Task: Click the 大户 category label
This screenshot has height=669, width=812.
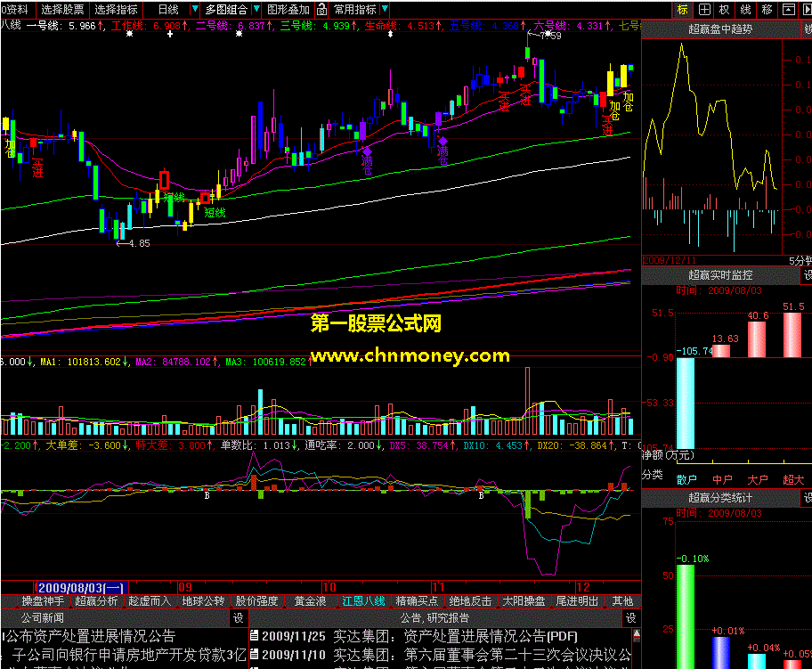Action: (x=757, y=480)
